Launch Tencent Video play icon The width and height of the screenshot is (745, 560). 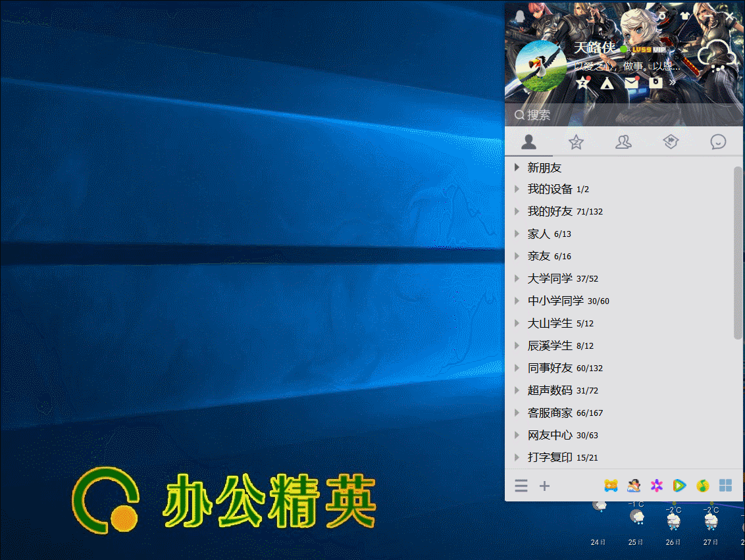(x=679, y=486)
